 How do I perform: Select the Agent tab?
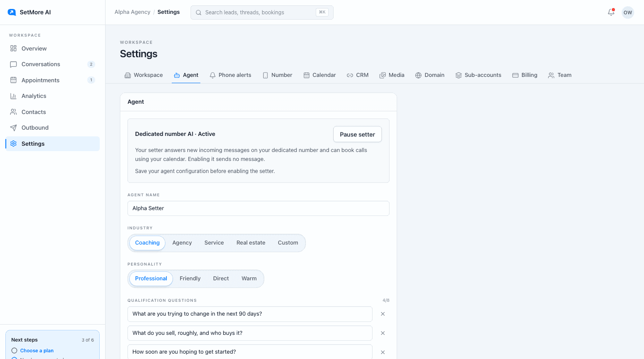186,75
